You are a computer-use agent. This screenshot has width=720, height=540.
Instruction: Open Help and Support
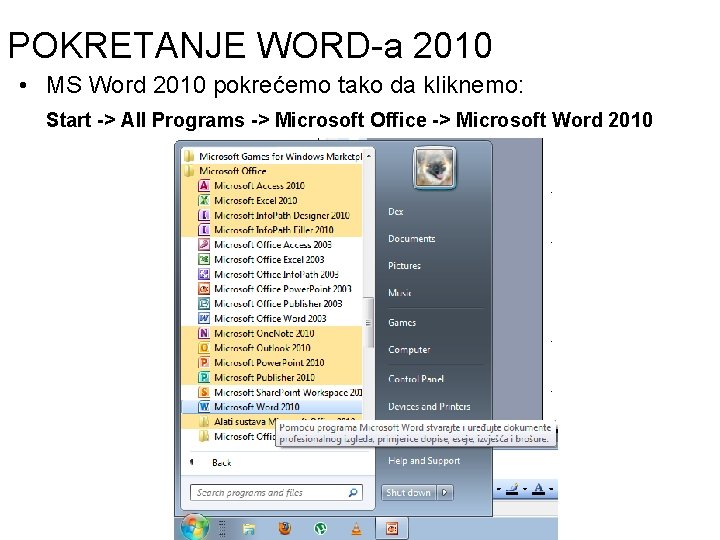point(424,461)
